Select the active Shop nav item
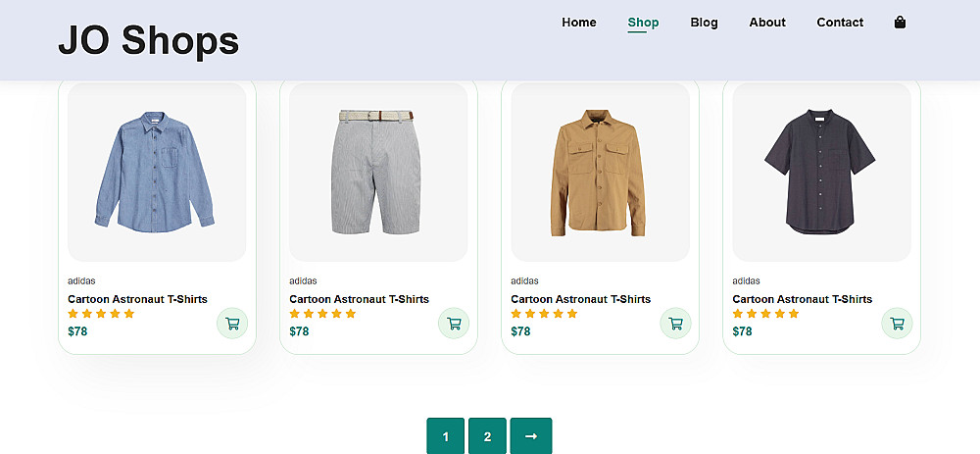Screen dimensions: 980x454 [643, 23]
